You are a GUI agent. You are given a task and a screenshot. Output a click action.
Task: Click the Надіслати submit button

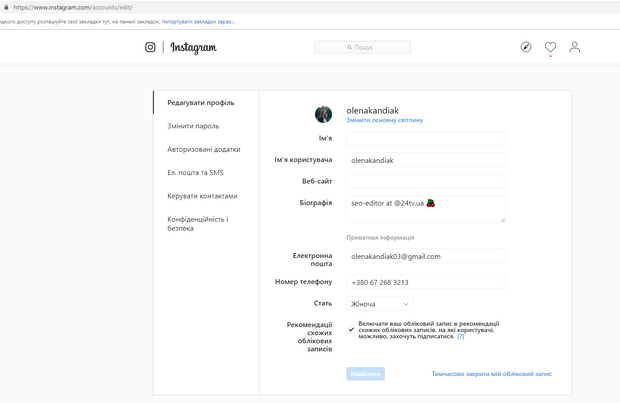pyautogui.click(x=365, y=374)
